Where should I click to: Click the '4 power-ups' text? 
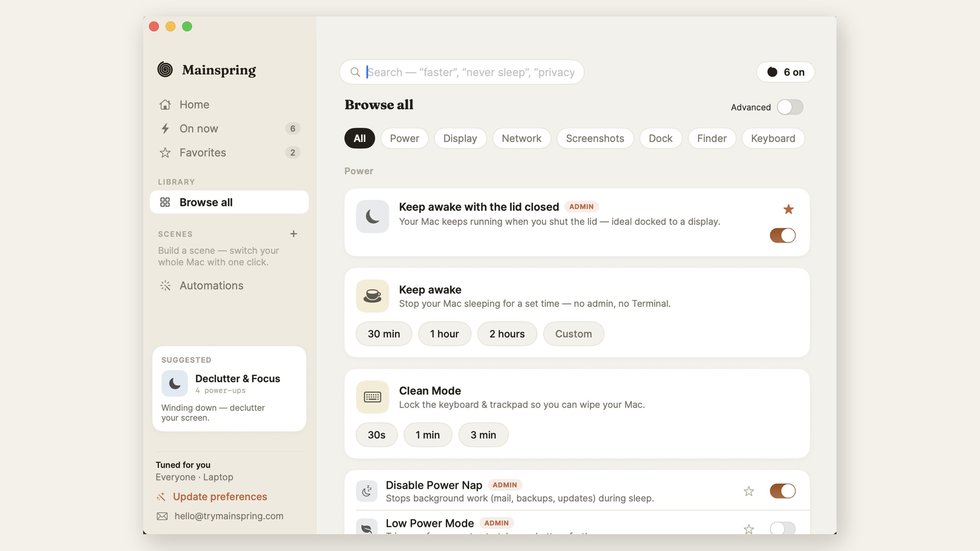click(220, 391)
